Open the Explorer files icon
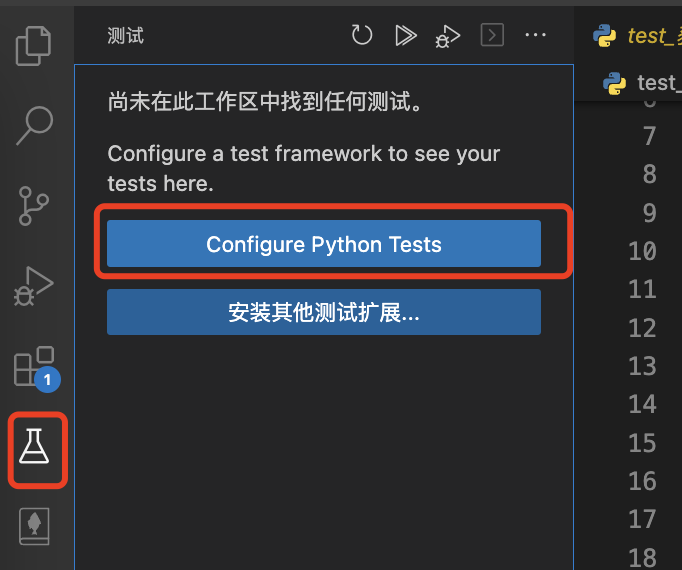682x570 pixels. click(33, 46)
